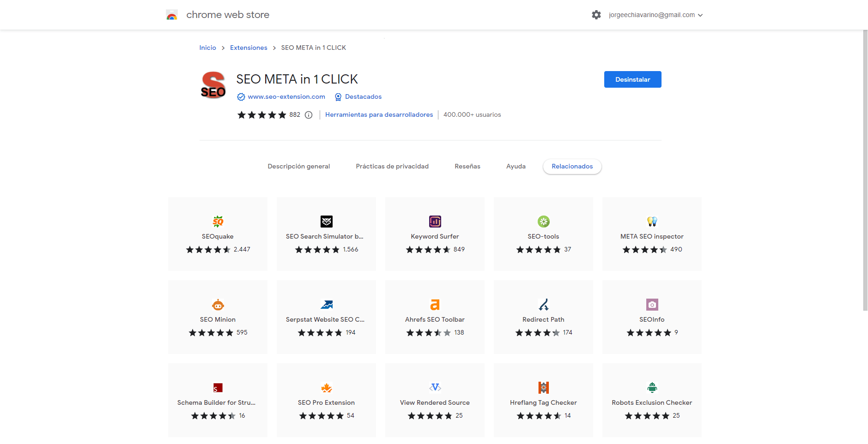Click the Chrome Web Store rainbow logo
This screenshot has height=444, width=868.
click(172, 15)
